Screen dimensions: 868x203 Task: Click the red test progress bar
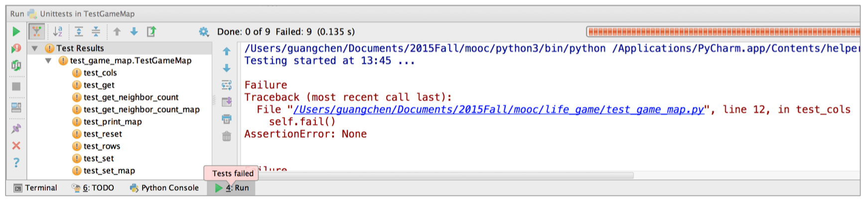point(723,32)
